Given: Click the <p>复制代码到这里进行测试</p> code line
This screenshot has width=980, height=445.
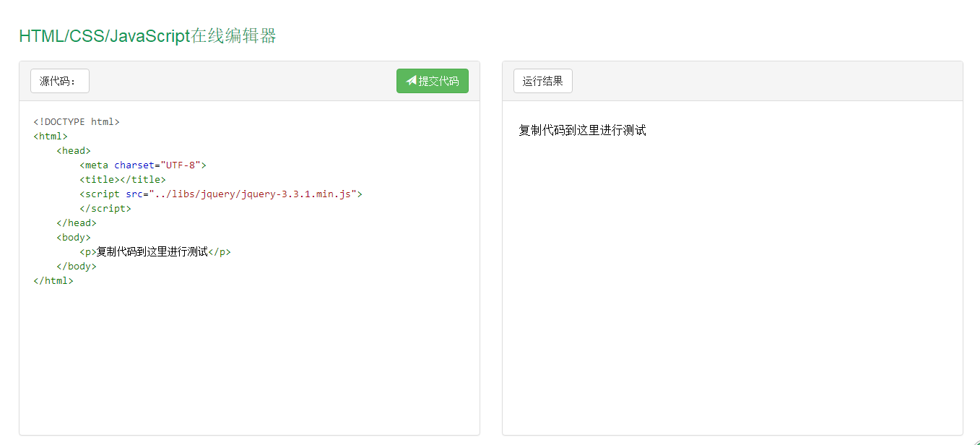Looking at the screenshot, I should [155, 251].
